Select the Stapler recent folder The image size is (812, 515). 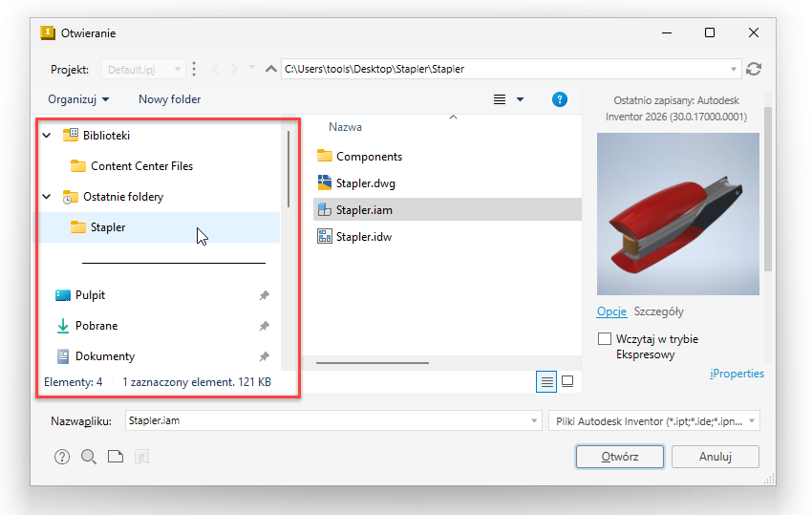coord(159,227)
